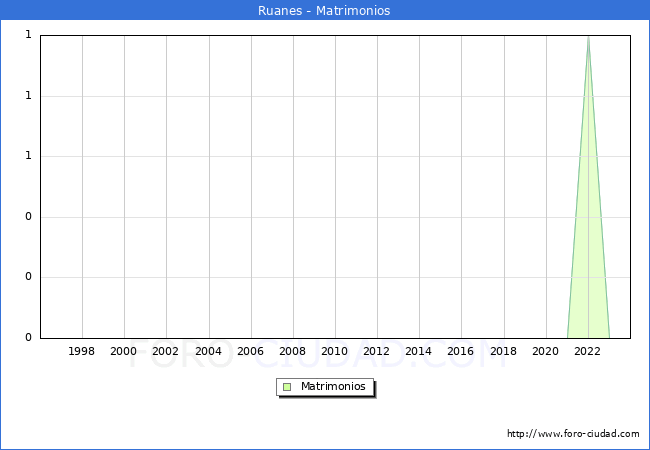Screen dimensions: 650x450
Task: Click the green Matrimonios legend swatch
Action: 287,387
